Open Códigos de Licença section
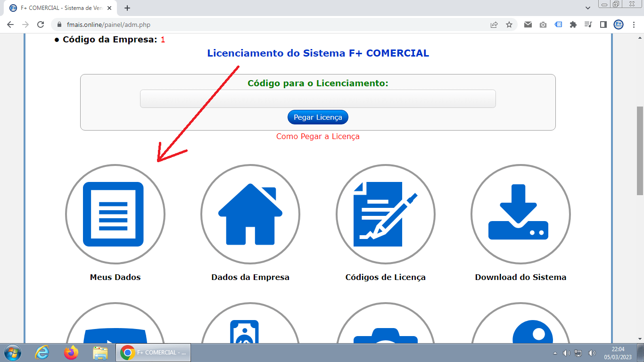 [x=385, y=214]
